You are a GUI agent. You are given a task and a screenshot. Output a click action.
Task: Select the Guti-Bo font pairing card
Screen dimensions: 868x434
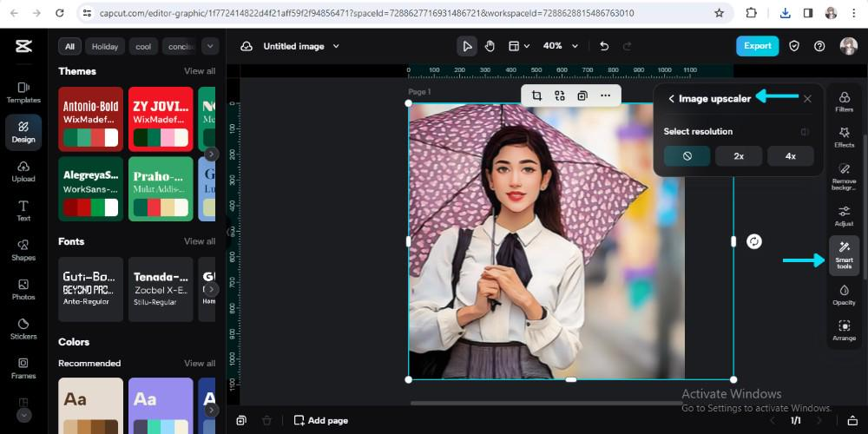[x=91, y=289]
